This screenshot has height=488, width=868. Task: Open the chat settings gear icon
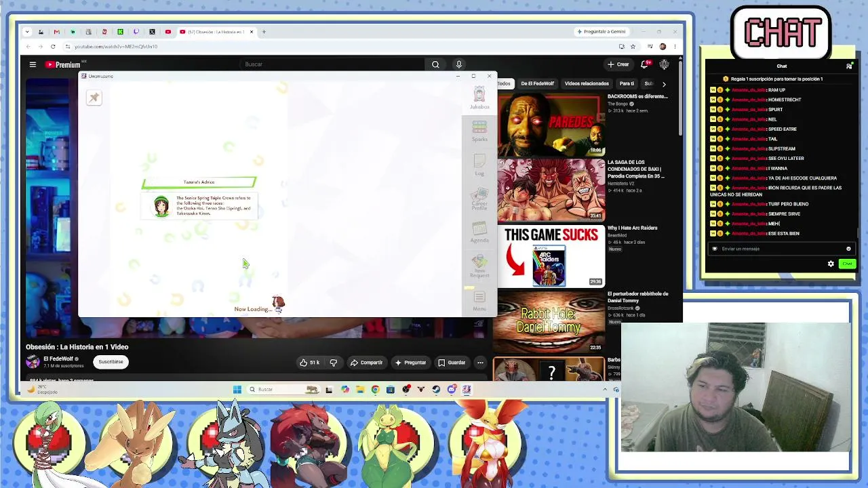pos(831,264)
